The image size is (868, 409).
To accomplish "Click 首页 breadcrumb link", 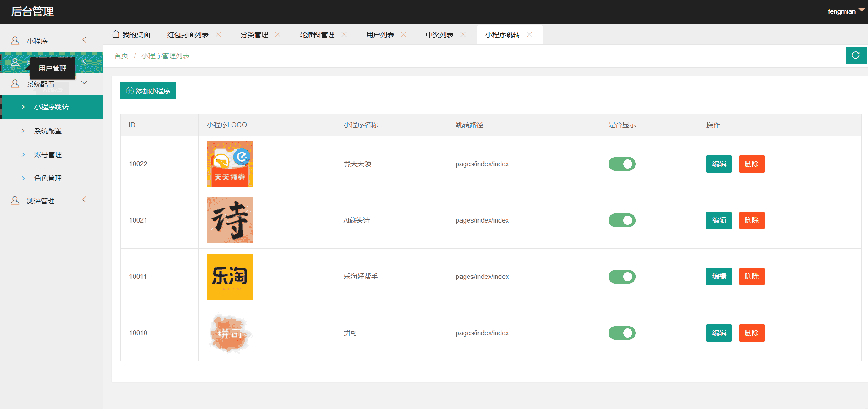I will click(121, 56).
